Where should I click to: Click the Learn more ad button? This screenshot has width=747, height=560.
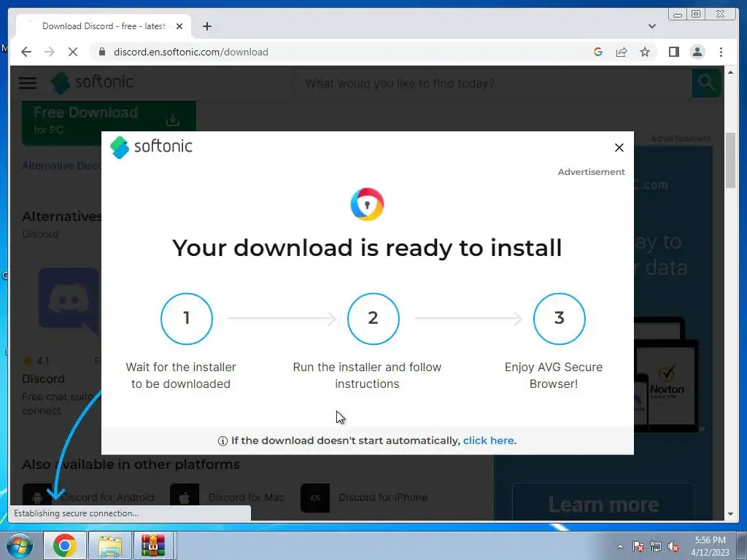603,505
